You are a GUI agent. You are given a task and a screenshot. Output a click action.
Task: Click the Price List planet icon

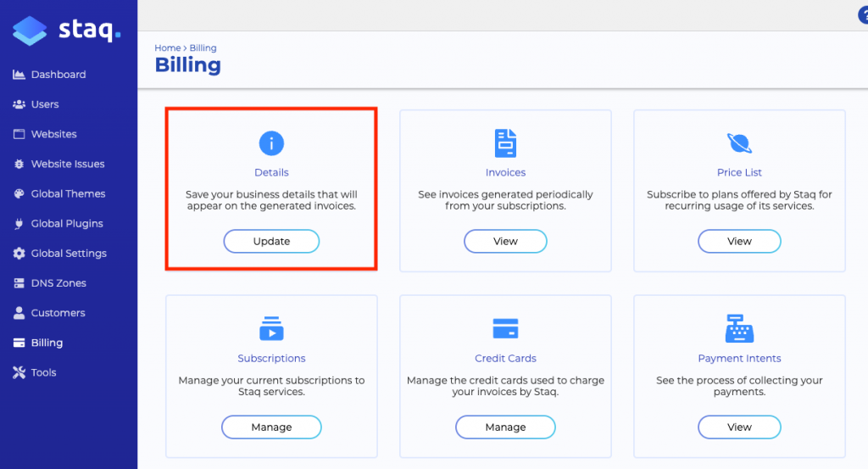[739, 143]
